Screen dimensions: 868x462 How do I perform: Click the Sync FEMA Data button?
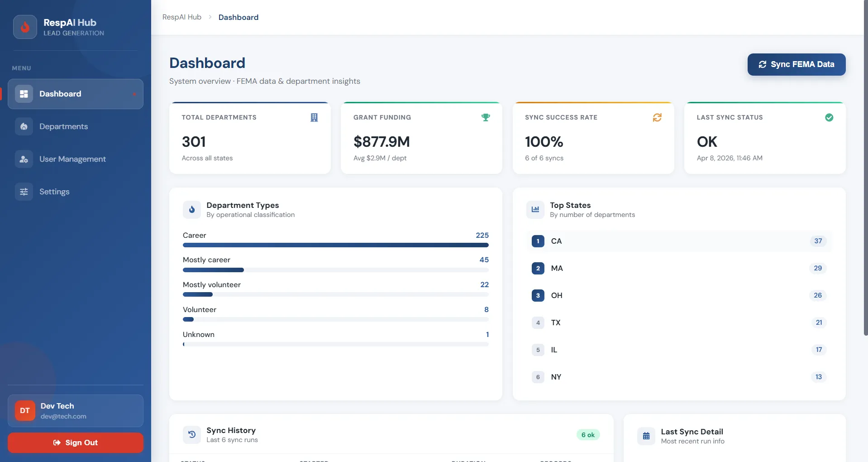tap(796, 64)
